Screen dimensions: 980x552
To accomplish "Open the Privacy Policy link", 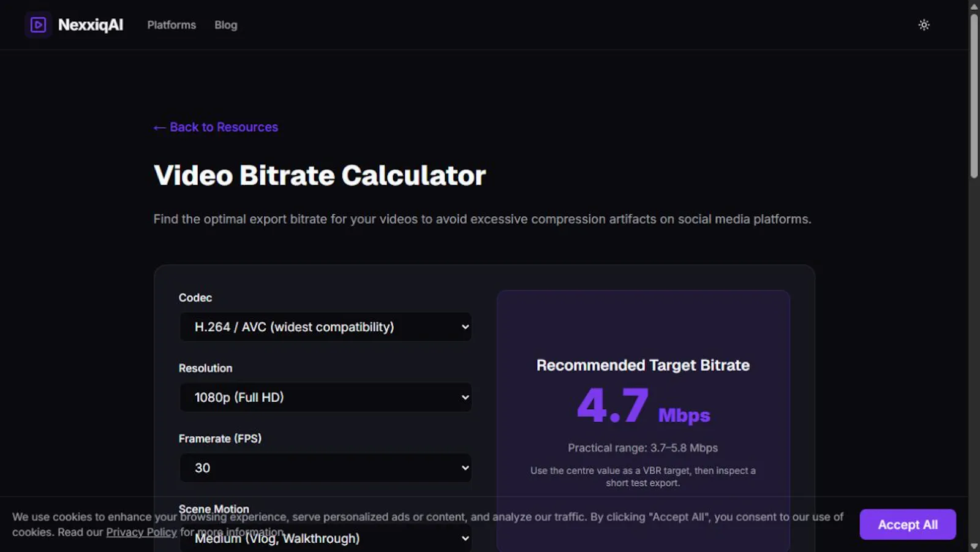I will click(x=141, y=532).
